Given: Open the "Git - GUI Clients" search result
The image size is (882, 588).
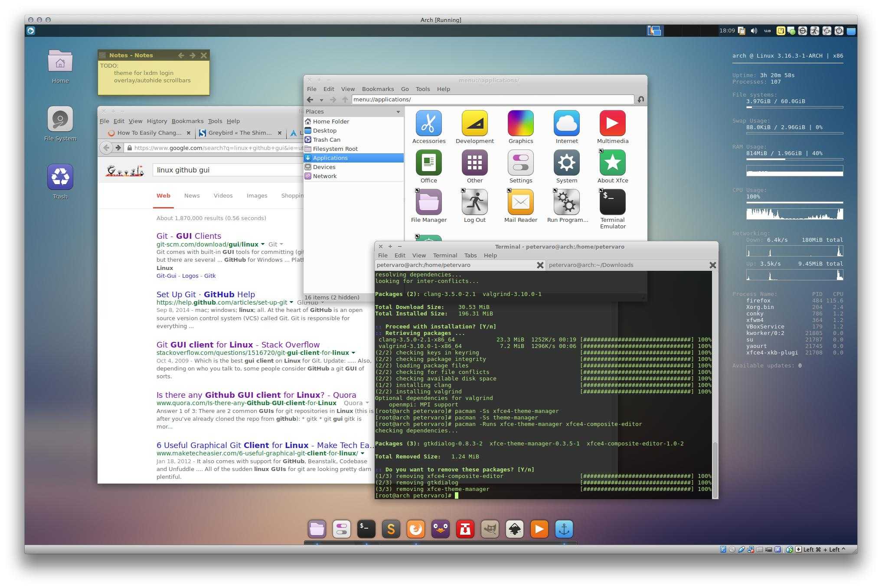Looking at the screenshot, I should [x=189, y=236].
